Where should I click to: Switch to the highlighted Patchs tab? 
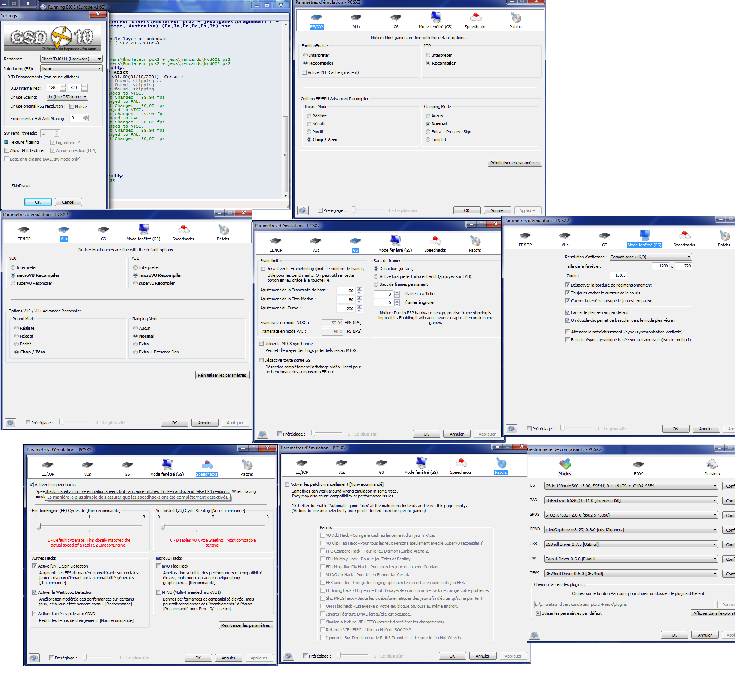501,463
